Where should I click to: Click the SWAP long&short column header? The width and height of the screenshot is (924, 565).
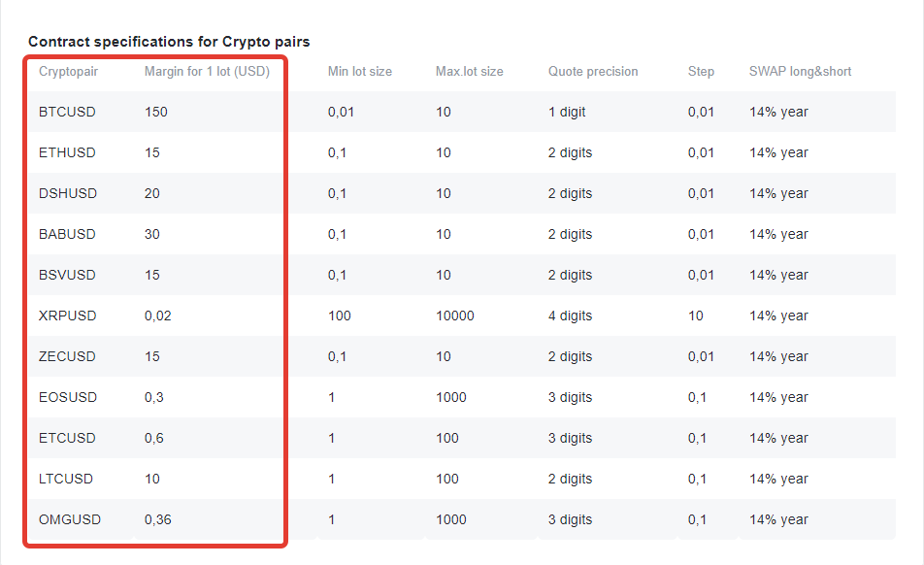(800, 72)
